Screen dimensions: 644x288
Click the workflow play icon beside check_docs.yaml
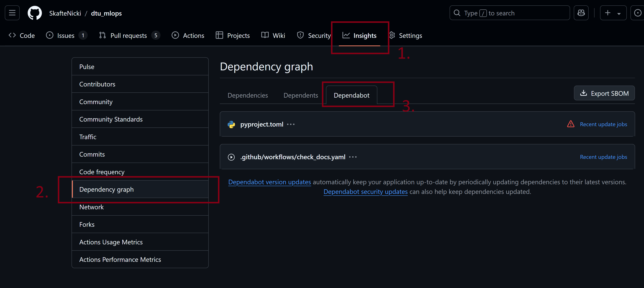click(231, 157)
